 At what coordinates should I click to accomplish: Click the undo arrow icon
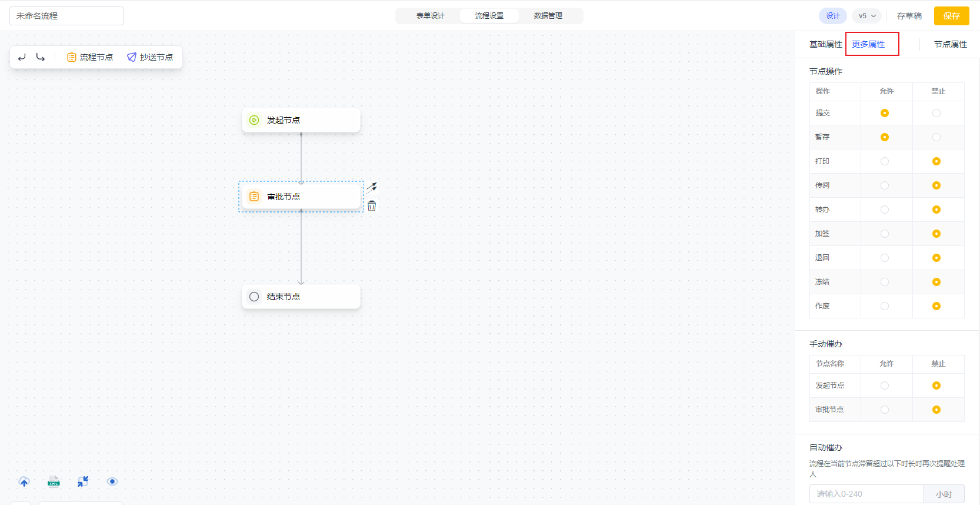point(22,57)
